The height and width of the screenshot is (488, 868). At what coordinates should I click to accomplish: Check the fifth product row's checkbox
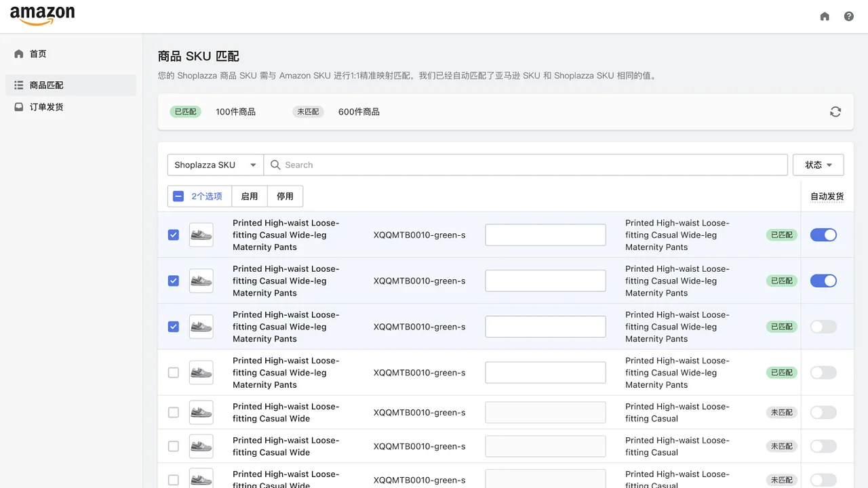(x=174, y=412)
